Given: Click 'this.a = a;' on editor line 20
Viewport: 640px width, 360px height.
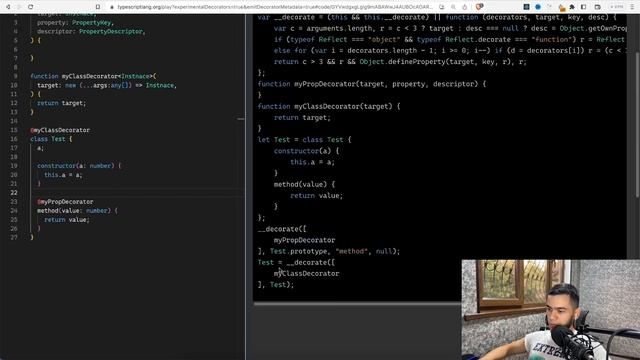Looking at the screenshot, I should coord(63,175).
